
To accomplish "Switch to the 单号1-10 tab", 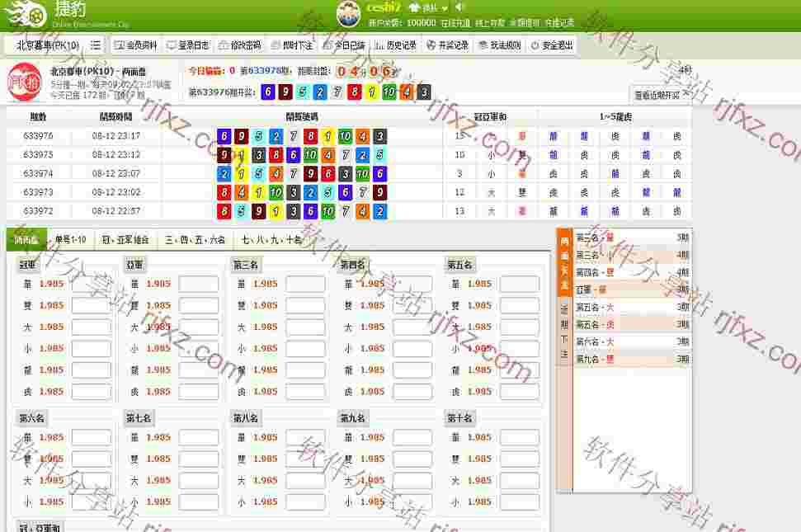I will 73,241.
